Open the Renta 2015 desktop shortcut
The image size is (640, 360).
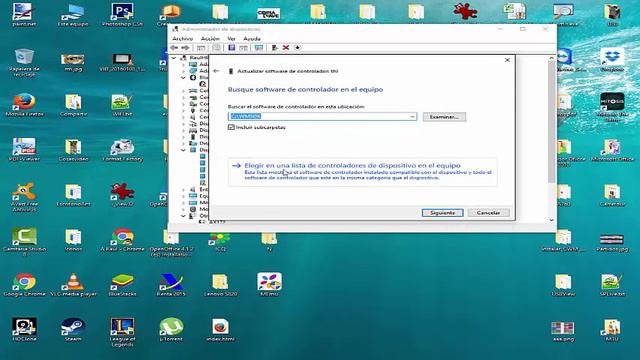click(171, 284)
